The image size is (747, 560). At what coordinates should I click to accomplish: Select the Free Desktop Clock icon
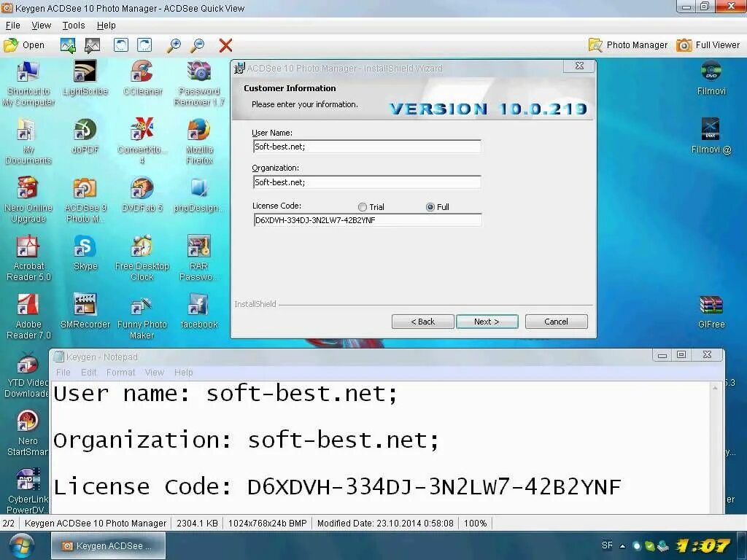[142, 258]
